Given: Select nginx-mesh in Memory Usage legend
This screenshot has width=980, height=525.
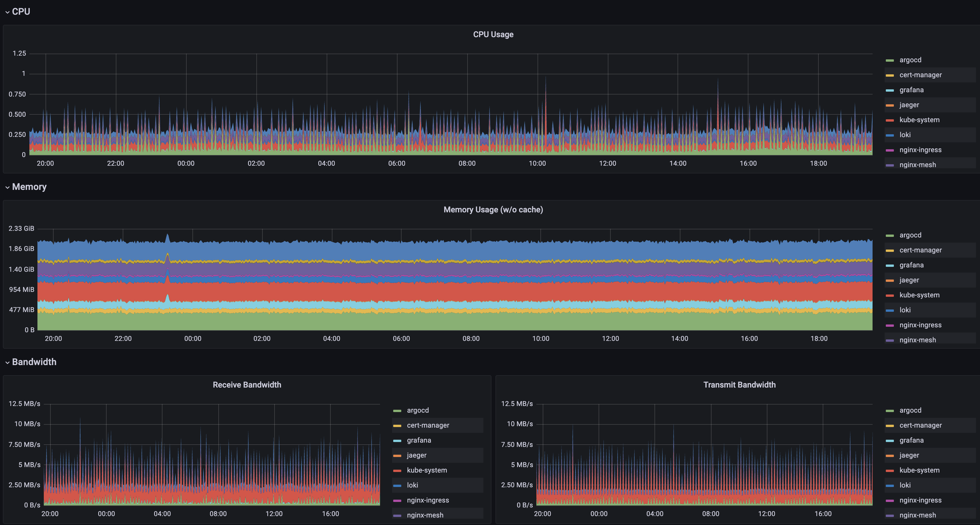Looking at the screenshot, I should pos(917,340).
